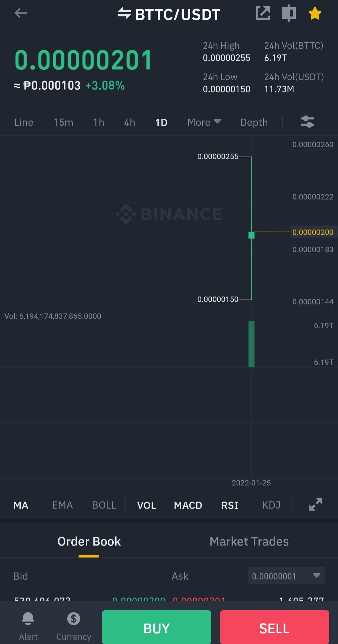
Task: Tap the 0.00000183 axis label
Action: click(x=313, y=249)
